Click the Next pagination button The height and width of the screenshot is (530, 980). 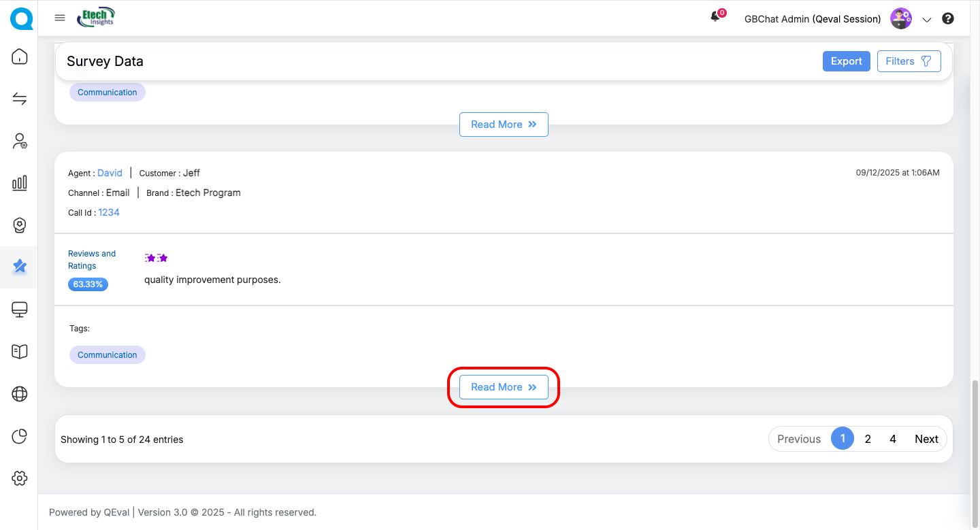[x=926, y=439]
